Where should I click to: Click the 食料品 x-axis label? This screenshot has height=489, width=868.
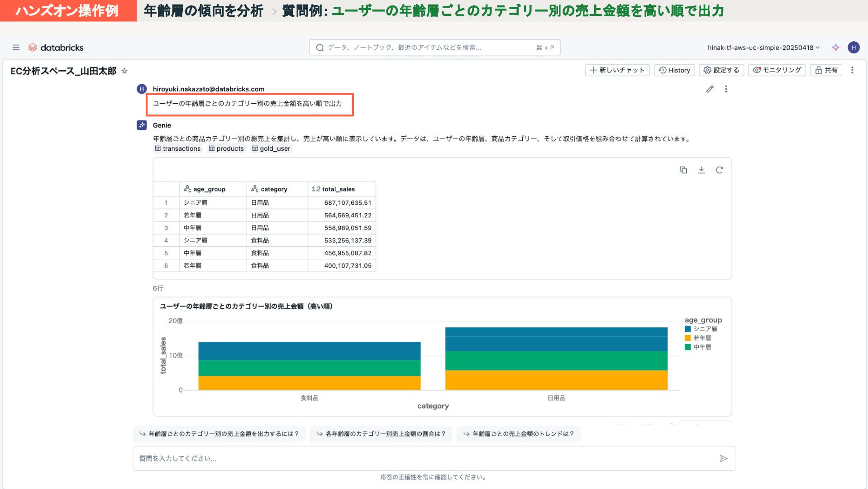(x=310, y=398)
